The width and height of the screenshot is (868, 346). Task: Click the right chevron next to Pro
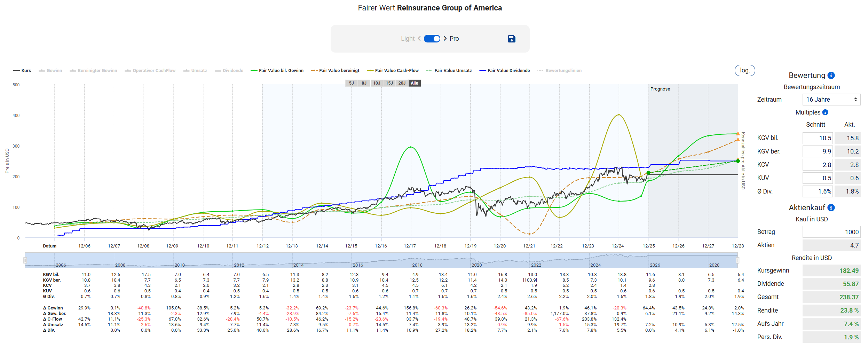click(x=445, y=39)
